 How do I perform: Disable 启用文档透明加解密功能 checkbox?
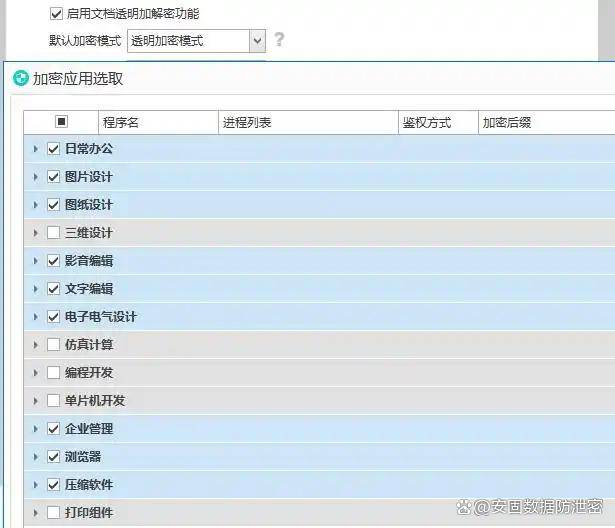56,14
